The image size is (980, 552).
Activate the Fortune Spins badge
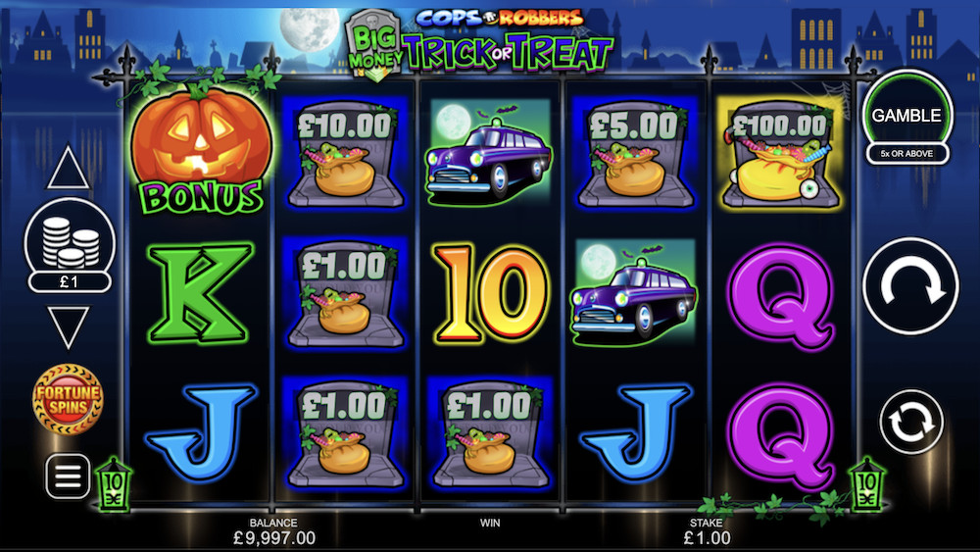(68, 399)
